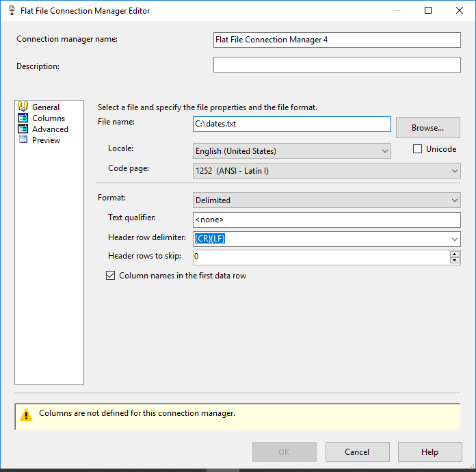Switch to the Advanced page label
The width and height of the screenshot is (476, 472).
tap(50, 129)
